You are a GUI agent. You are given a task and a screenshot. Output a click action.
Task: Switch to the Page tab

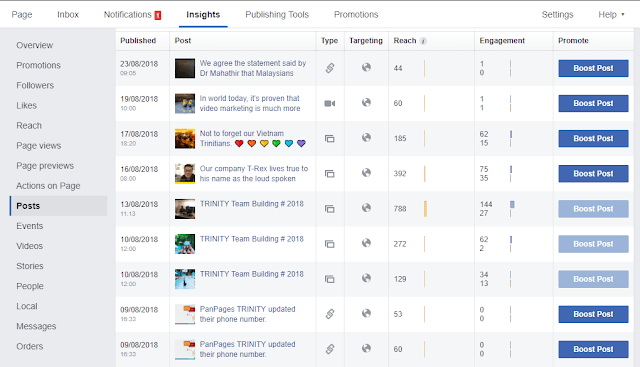pos(22,15)
